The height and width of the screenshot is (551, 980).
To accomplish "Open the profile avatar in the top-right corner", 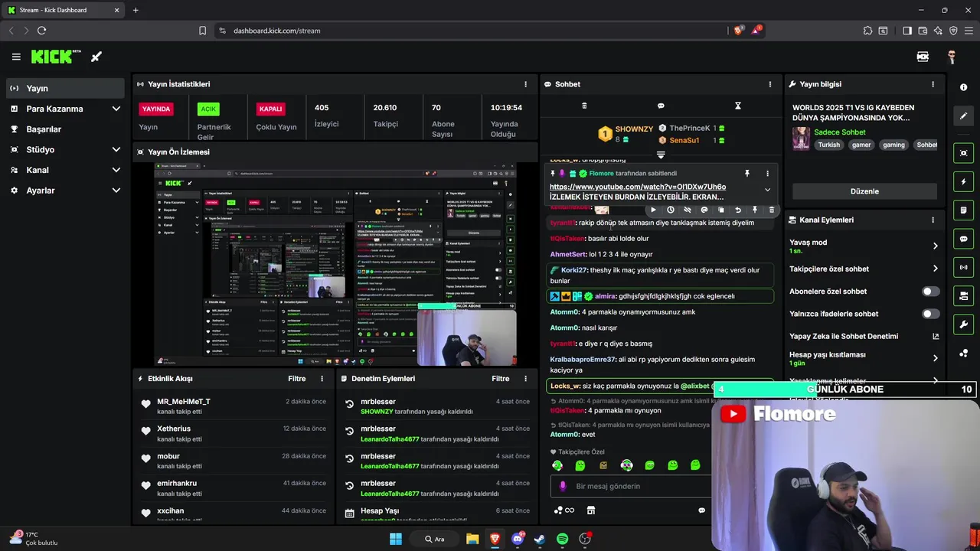I will (x=952, y=57).
